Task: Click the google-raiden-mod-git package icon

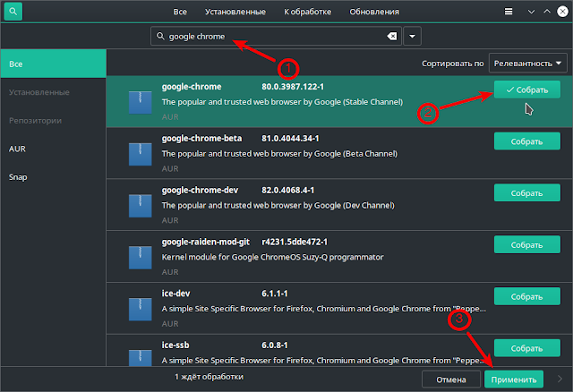Action: (141, 258)
